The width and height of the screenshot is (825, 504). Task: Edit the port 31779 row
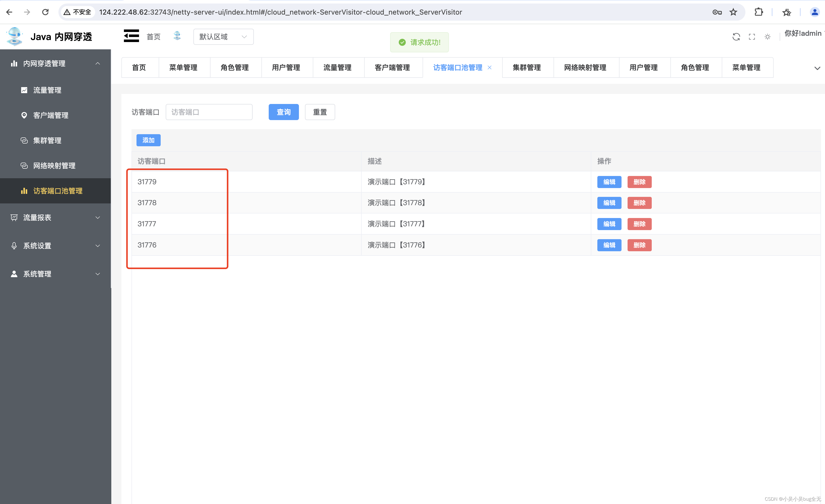point(609,182)
